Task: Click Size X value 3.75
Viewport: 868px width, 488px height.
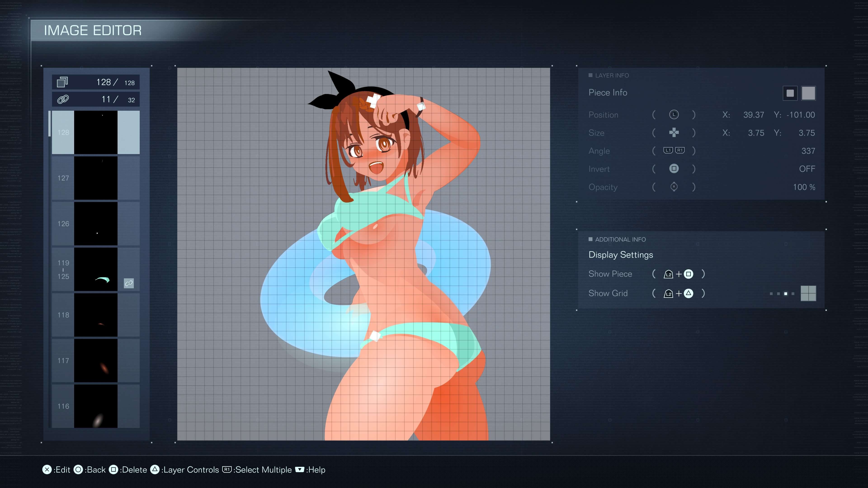Action: click(x=756, y=133)
